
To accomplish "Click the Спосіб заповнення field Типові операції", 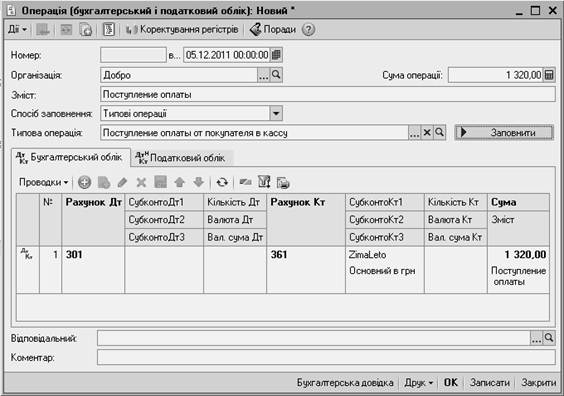I will pos(185,114).
